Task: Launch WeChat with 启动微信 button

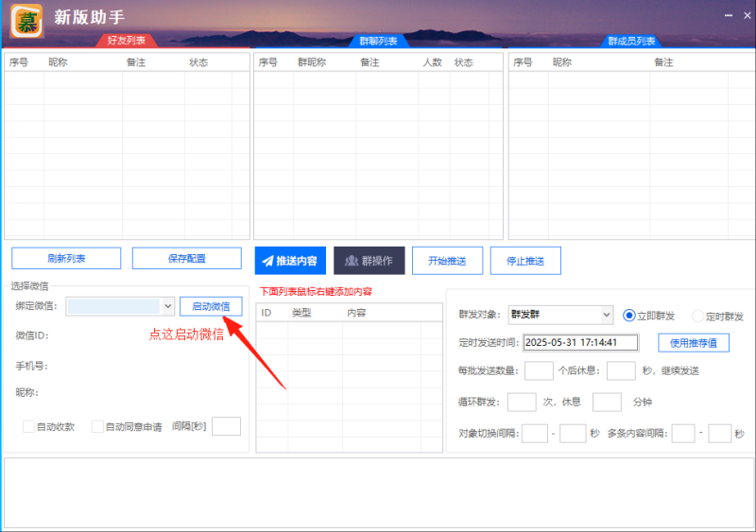Action: 211,307
